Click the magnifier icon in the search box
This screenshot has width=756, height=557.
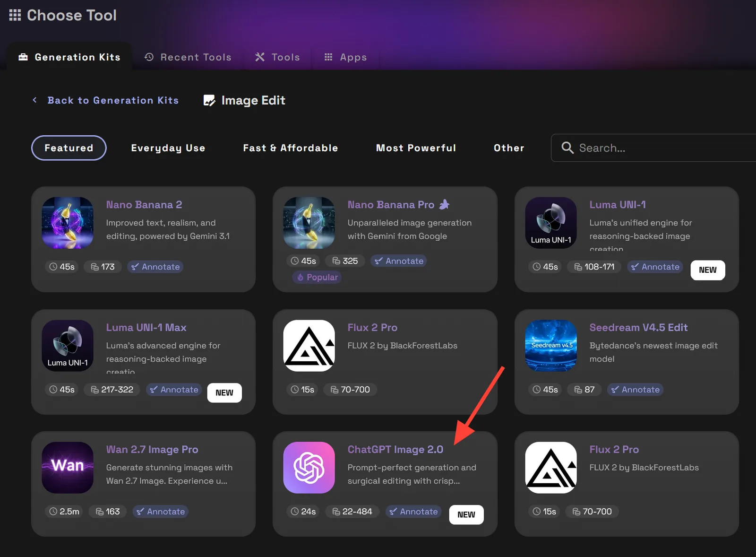click(567, 148)
